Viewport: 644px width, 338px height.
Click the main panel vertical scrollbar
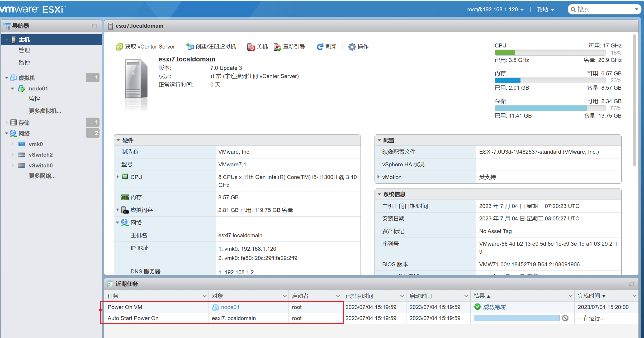[634, 100]
